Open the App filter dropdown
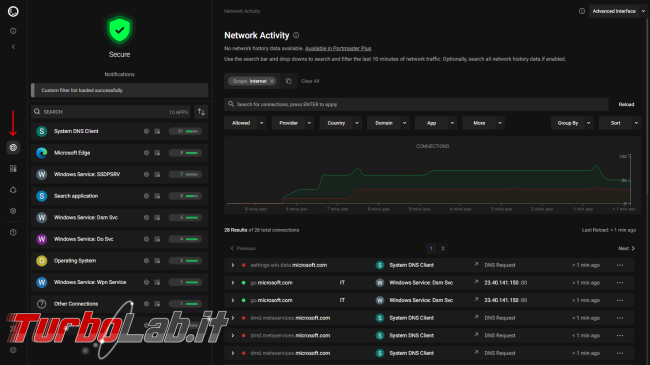 click(436, 123)
